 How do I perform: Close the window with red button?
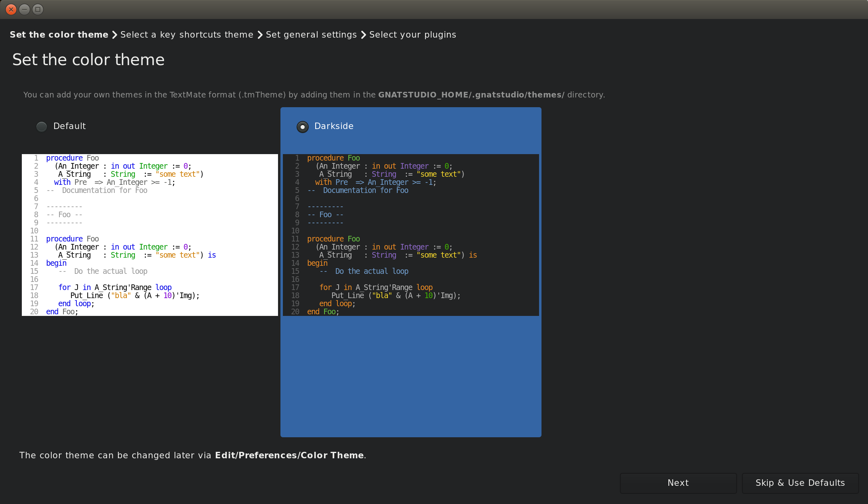point(11,9)
